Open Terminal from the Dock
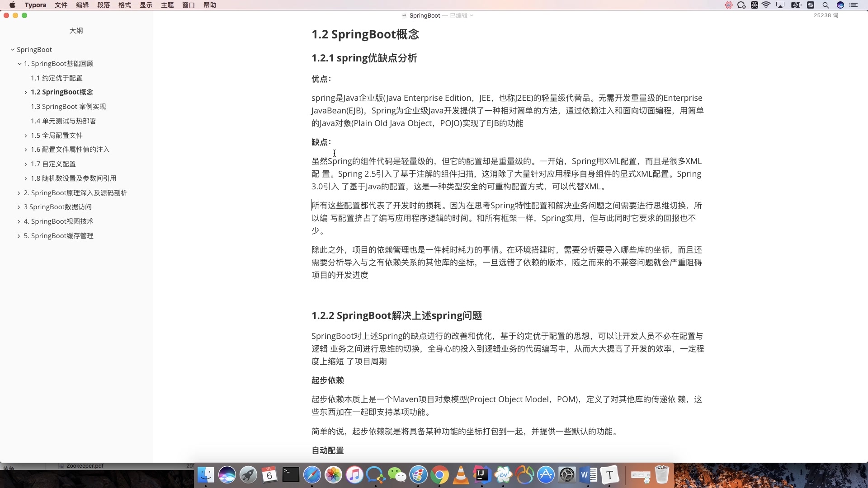This screenshot has width=868, height=488. [290, 475]
